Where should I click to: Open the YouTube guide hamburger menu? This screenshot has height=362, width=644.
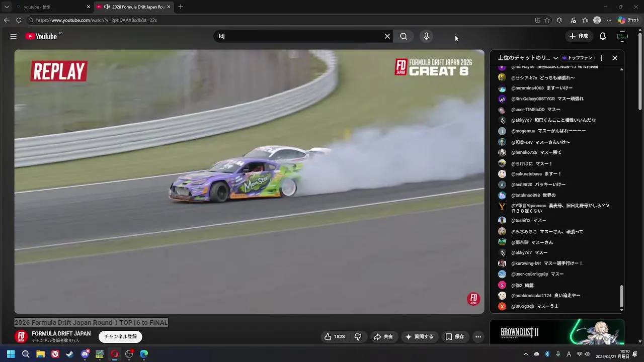pyautogui.click(x=14, y=36)
